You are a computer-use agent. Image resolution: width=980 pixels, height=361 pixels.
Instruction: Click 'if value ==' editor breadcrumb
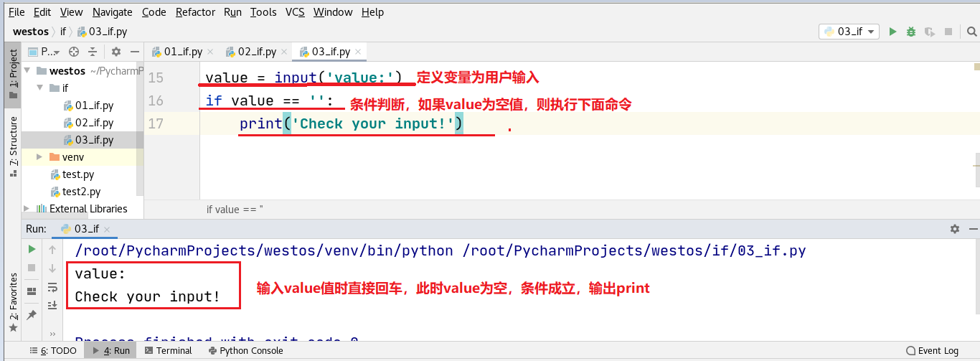click(x=235, y=210)
